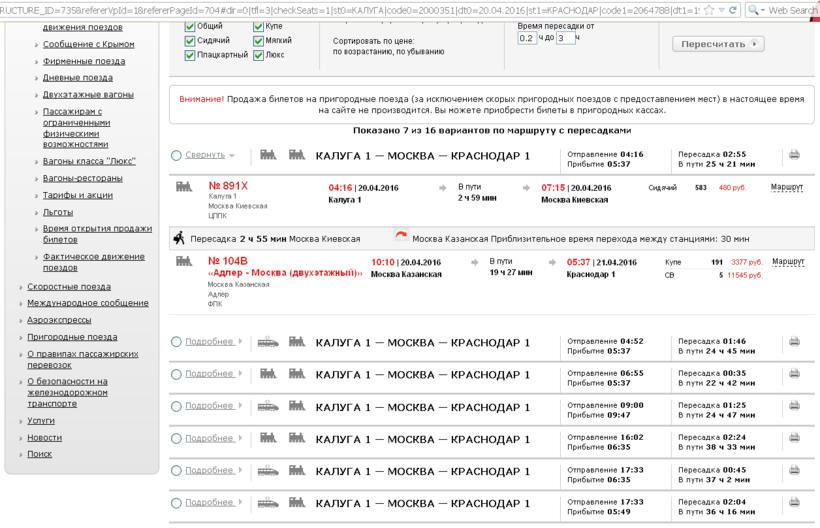
Task: Click the walking passenger transfer icon
Action: (179, 238)
